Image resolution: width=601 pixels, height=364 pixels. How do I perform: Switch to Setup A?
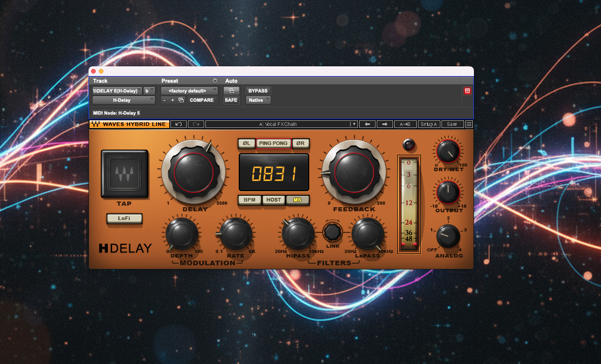pos(429,124)
